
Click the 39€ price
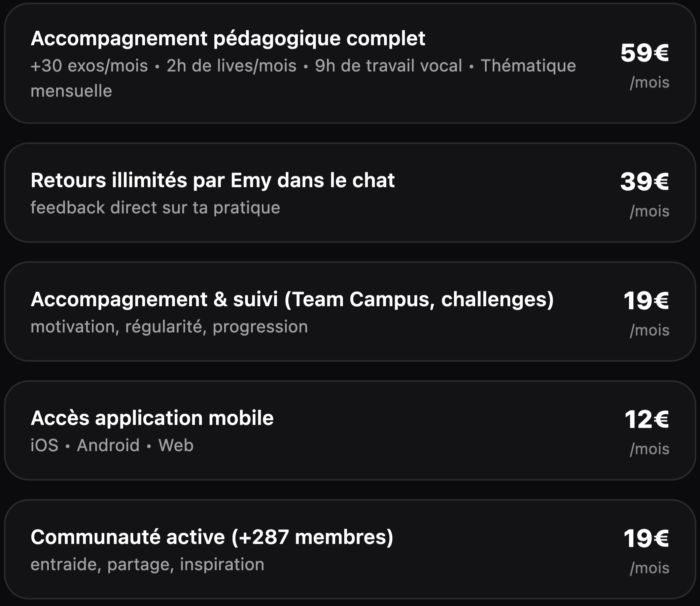coord(644,182)
